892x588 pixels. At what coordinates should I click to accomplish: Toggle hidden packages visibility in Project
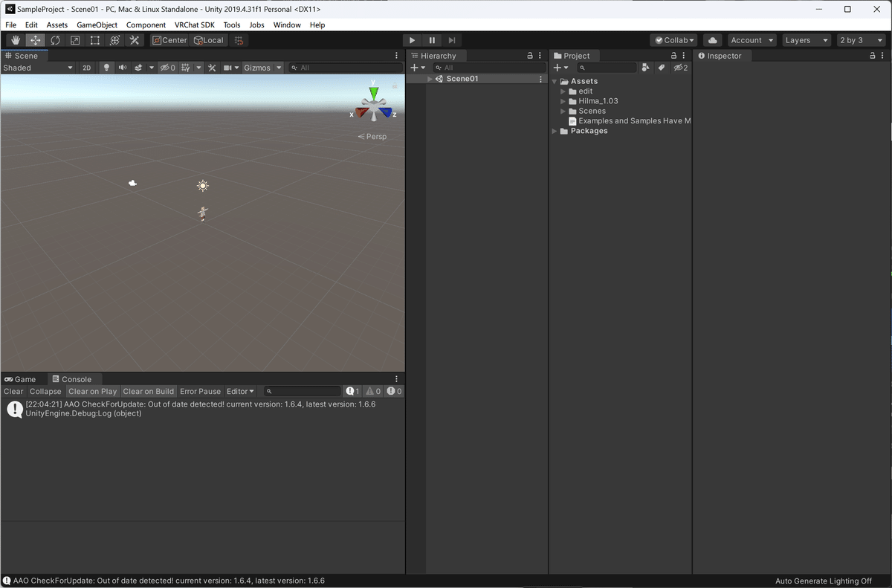[x=680, y=68]
